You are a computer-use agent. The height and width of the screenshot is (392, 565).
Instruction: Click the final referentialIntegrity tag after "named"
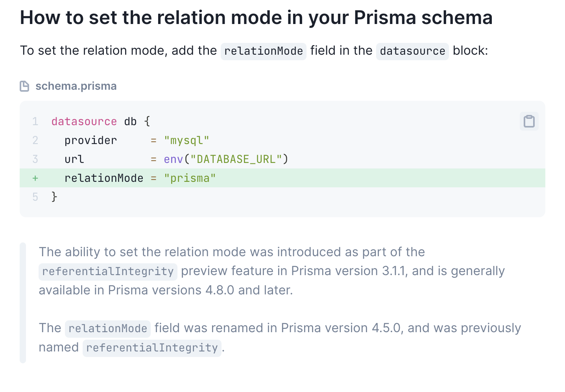point(152,348)
